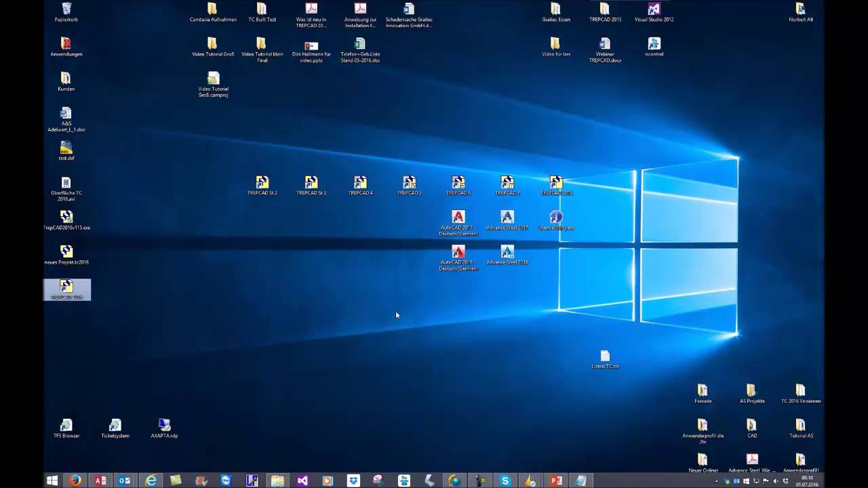Open Dropbox from the taskbar
This screenshot has width=868, height=488.
353,481
